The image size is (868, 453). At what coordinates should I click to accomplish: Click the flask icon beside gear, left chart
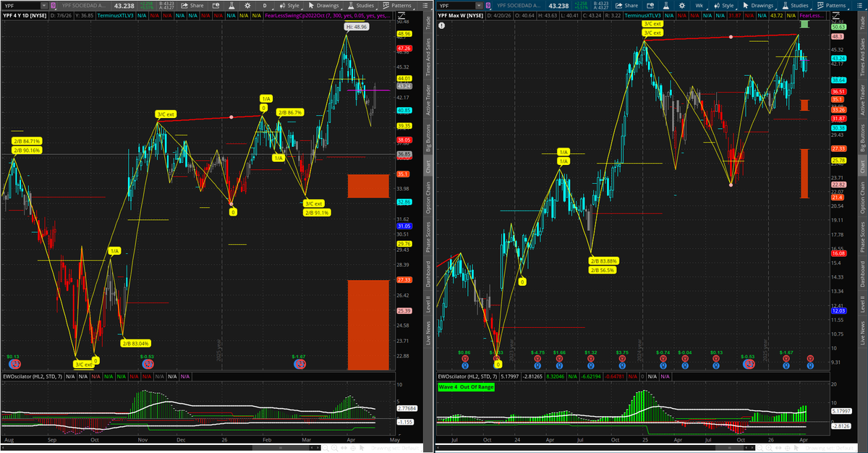tap(231, 6)
